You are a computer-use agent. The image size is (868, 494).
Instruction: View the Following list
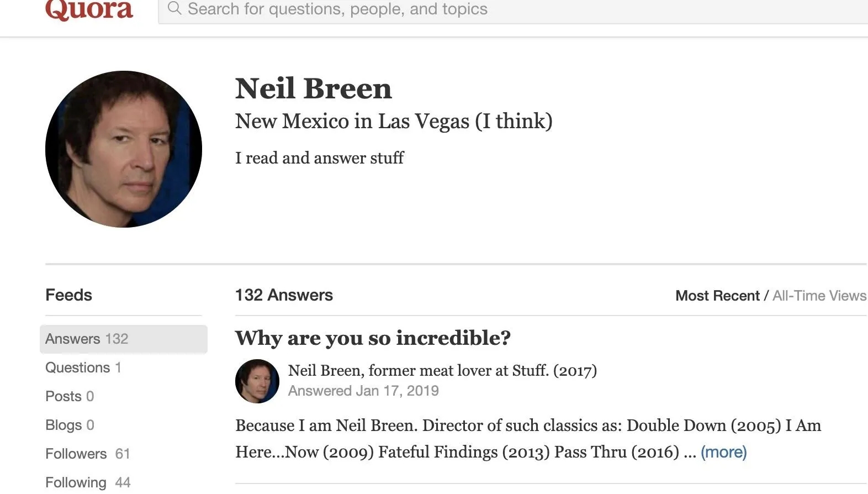[87, 482]
